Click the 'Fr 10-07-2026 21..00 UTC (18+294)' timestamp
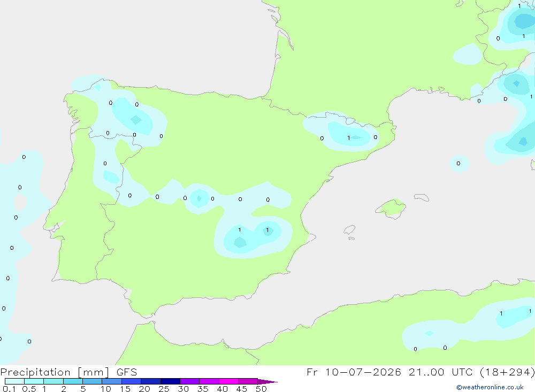This screenshot has width=535, height=392. coord(421,372)
